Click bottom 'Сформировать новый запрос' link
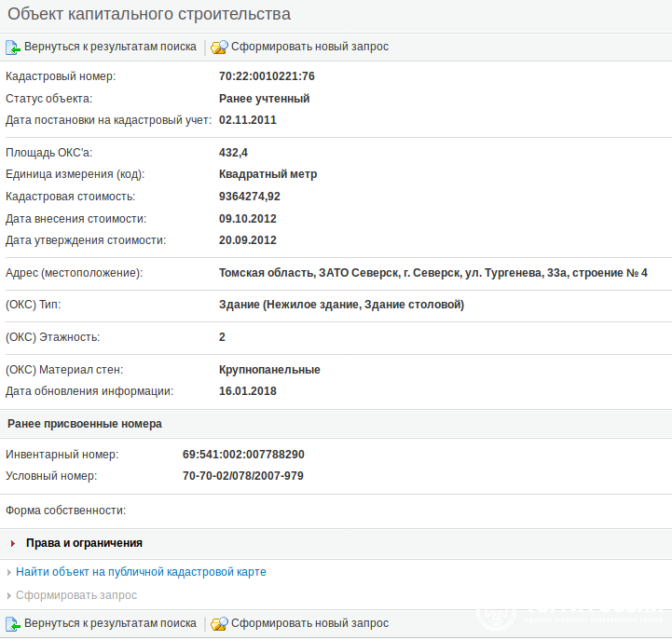Screen dimensions: 672x640 [x=309, y=623]
